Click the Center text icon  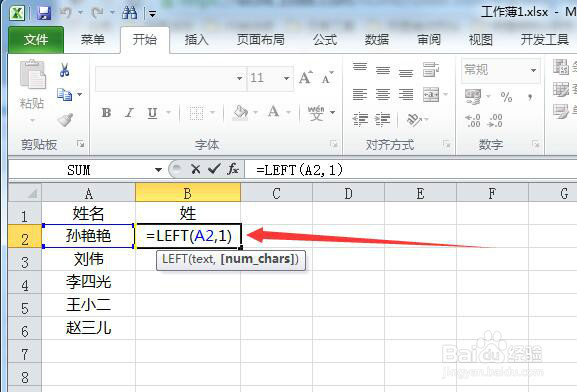coord(383,94)
